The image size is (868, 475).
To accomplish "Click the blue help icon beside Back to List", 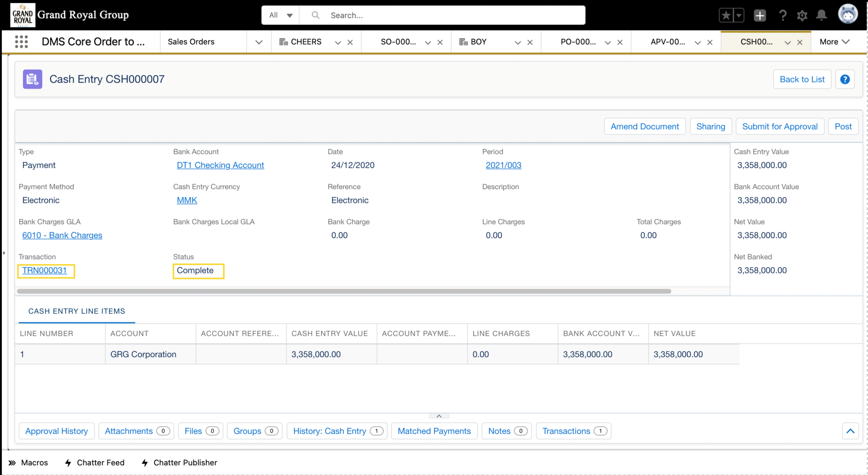I will pyautogui.click(x=845, y=79).
